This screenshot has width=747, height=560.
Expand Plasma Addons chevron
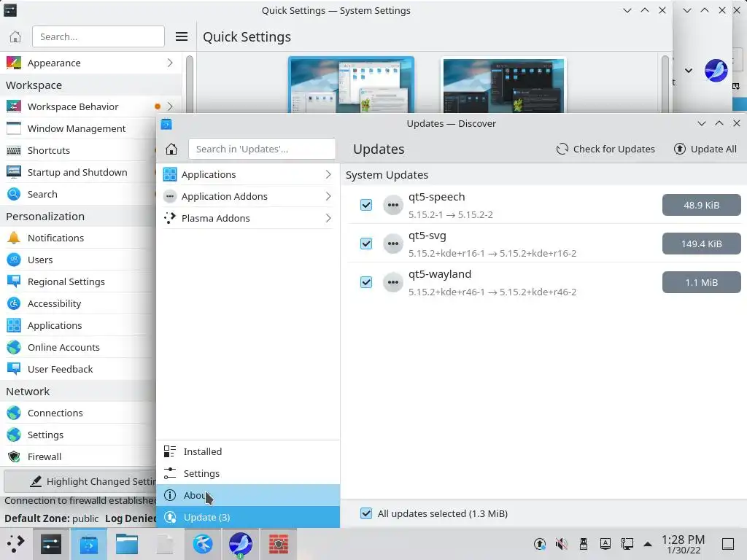click(328, 218)
